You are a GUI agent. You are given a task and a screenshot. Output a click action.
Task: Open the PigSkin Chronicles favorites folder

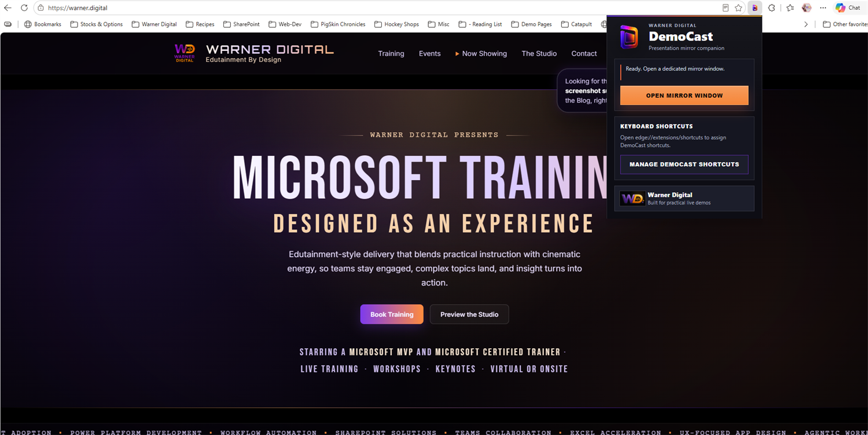tap(338, 24)
